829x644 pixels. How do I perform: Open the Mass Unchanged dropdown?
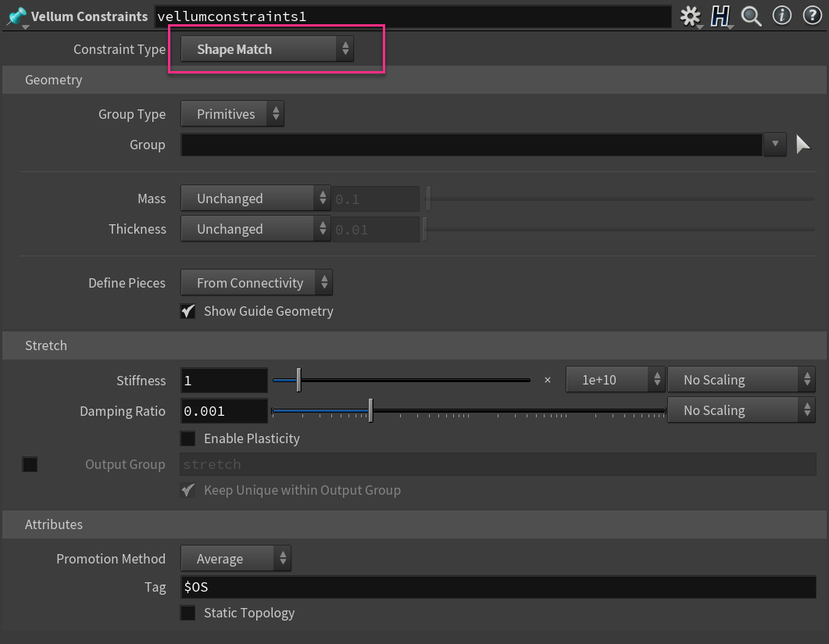pos(255,199)
